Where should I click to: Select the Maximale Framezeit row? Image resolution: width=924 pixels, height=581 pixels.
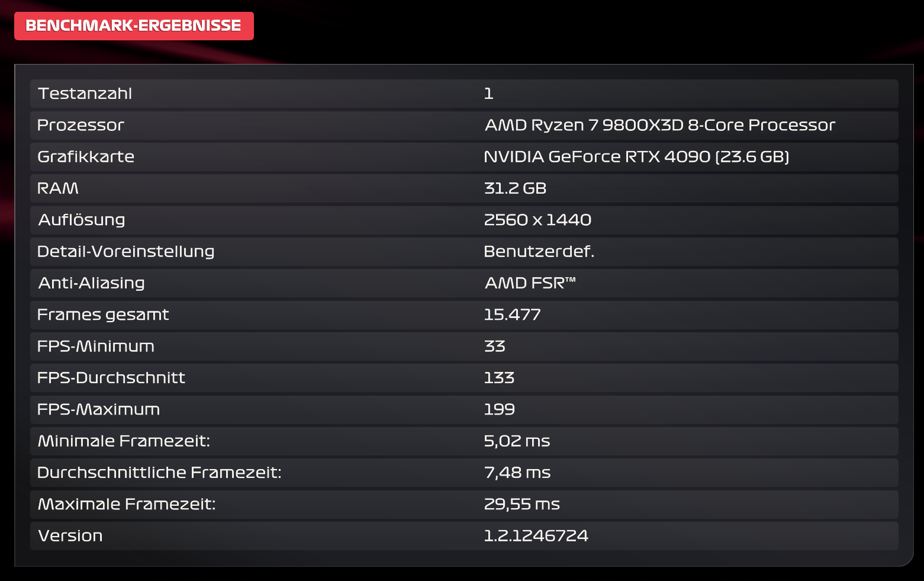coord(464,505)
